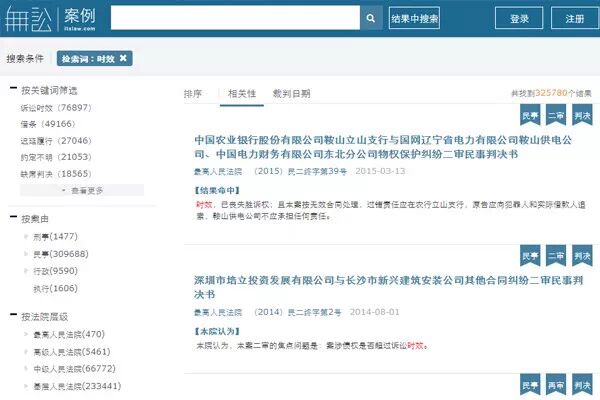The height and width of the screenshot is (400, 600).
Task: Open the 中国农业银行鞍山立山支行 judgment title
Action: [x=383, y=147]
